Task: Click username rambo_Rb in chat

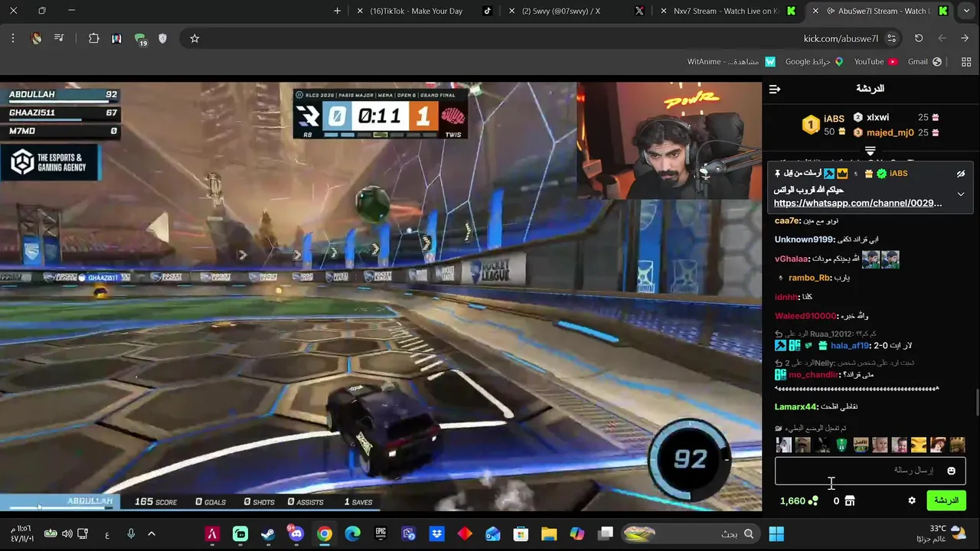Action: [809, 278]
